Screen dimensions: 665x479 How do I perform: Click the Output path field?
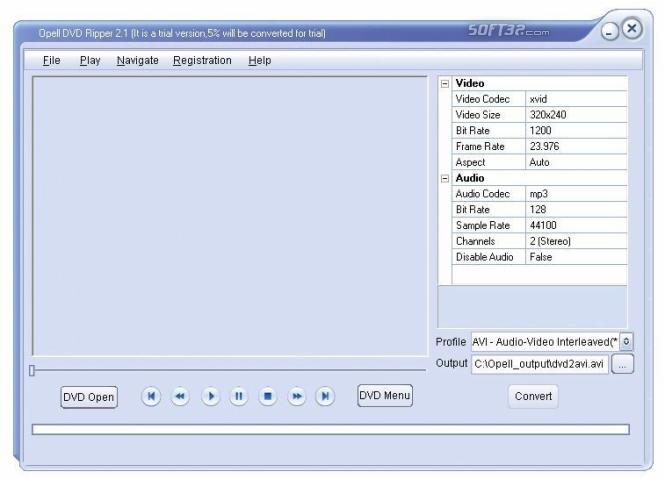pos(539,364)
